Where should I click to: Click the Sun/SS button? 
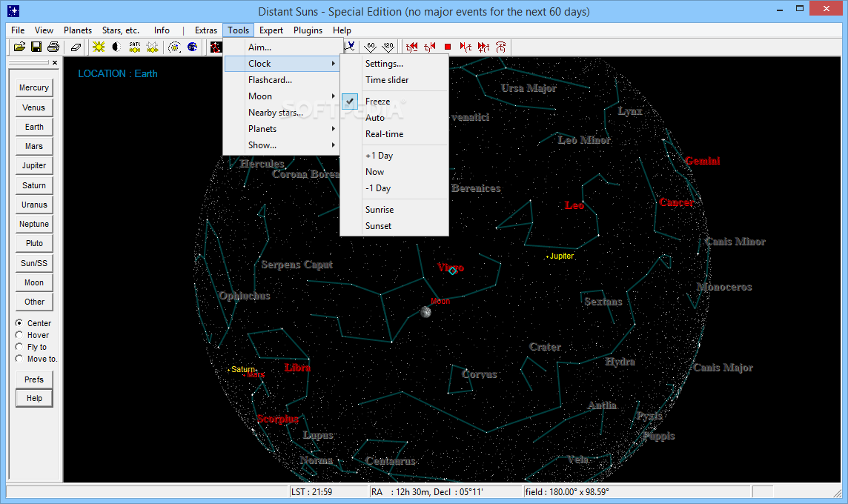34,263
